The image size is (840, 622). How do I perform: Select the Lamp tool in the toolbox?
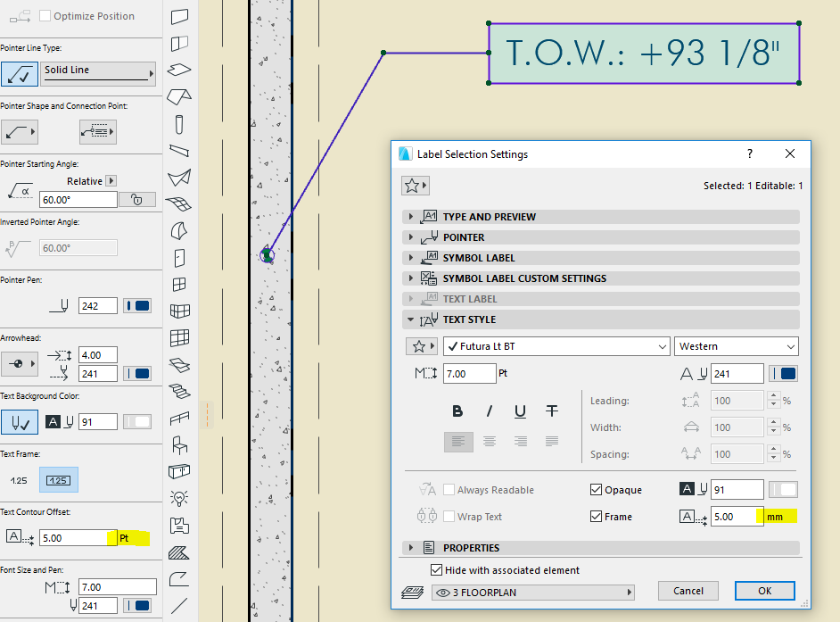tap(179, 497)
